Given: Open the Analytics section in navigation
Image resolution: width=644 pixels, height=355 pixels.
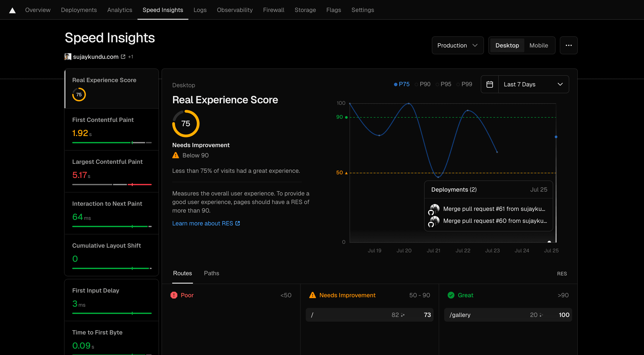Looking at the screenshot, I should coord(120,10).
